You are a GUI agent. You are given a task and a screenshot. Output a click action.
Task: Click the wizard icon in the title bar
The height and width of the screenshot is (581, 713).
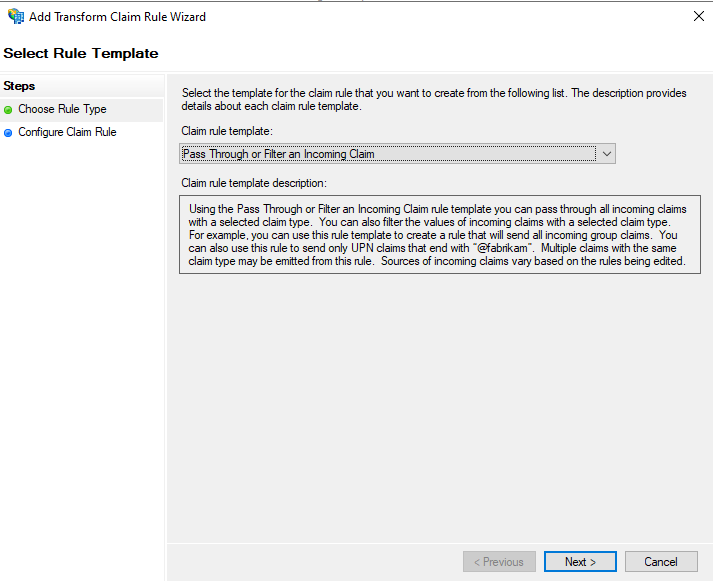pos(16,16)
